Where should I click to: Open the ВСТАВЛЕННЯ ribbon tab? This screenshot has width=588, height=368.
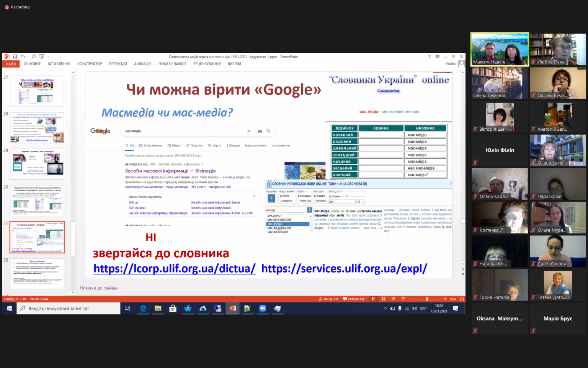click(x=59, y=64)
